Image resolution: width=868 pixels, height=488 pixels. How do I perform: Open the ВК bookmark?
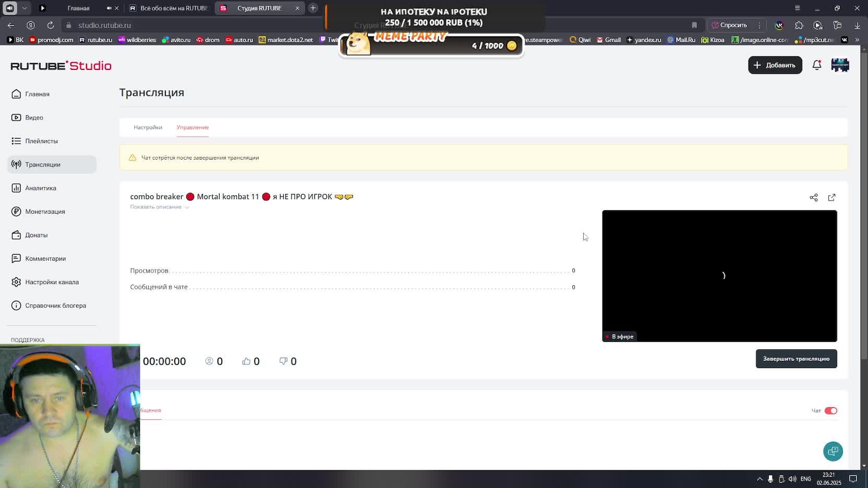16,40
